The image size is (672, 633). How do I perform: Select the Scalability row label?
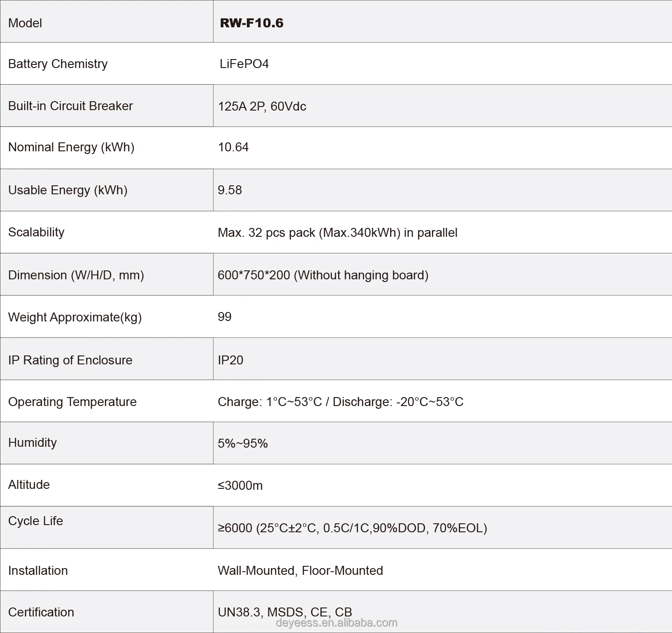(x=36, y=232)
